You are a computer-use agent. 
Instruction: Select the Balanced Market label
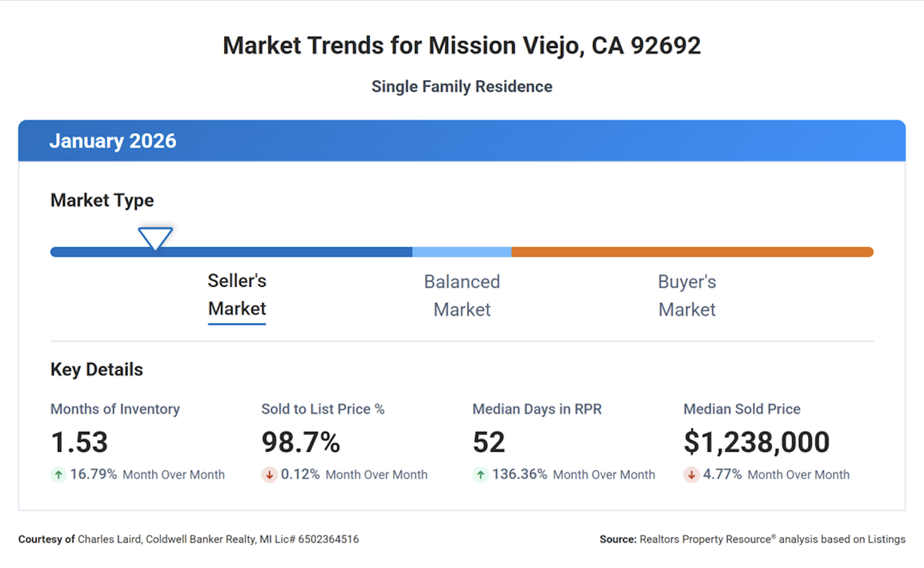click(x=462, y=295)
